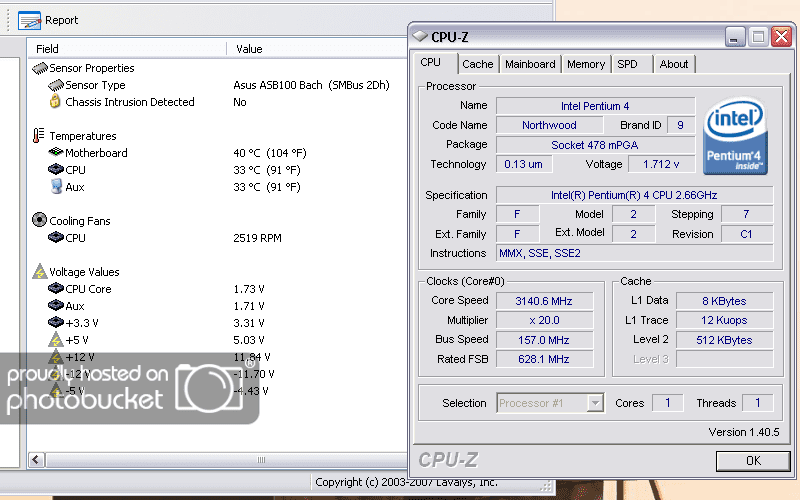Viewport: 800px width, 500px height.
Task: Click the Name field Intel Pentium 4
Action: coord(595,106)
